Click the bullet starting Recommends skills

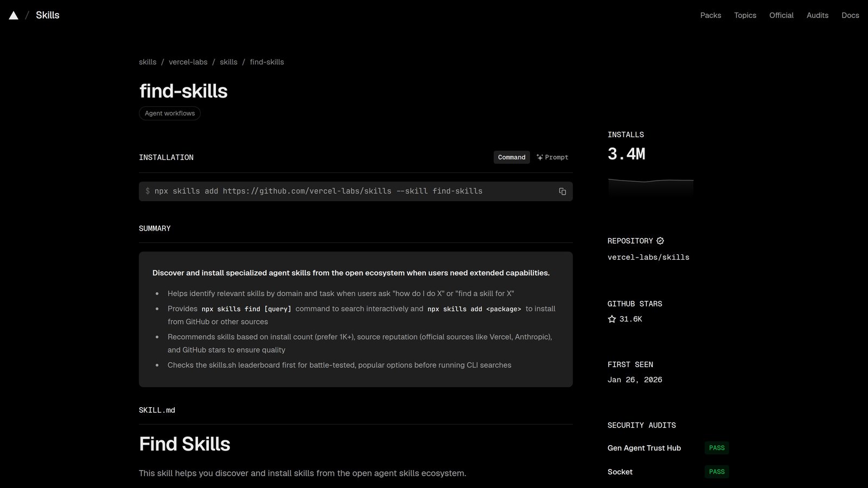pyautogui.click(x=360, y=343)
